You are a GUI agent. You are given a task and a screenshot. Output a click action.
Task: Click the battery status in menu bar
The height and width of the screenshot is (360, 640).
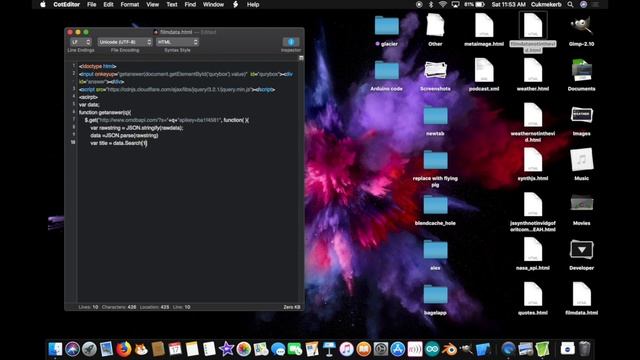[474, 4]
